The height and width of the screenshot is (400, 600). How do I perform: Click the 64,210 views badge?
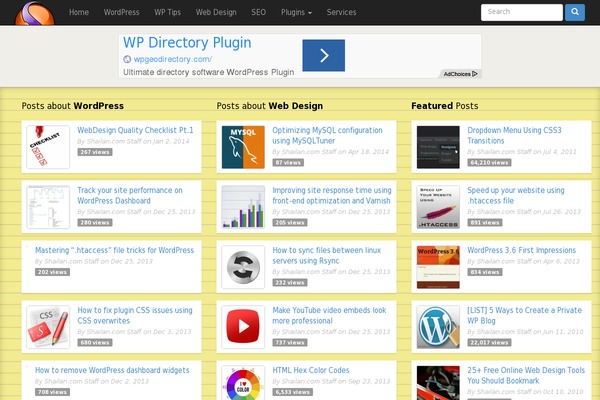coord(489,163)
